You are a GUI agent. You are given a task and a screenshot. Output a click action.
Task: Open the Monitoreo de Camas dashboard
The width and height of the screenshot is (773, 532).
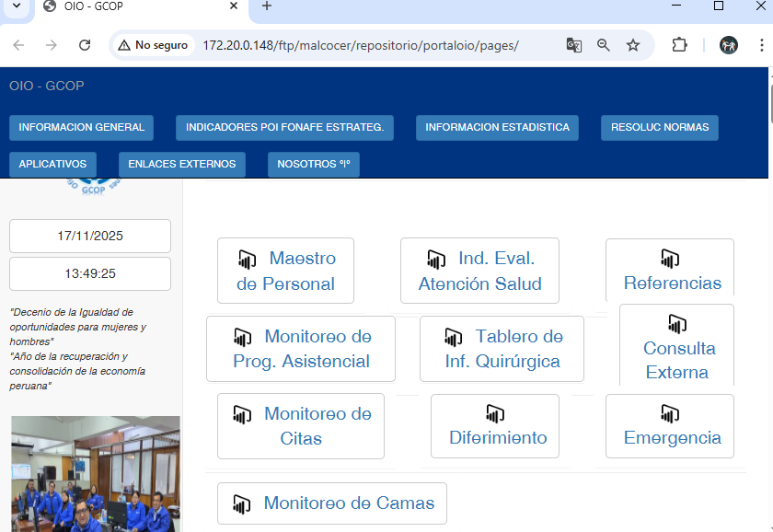tap(332, 503)
